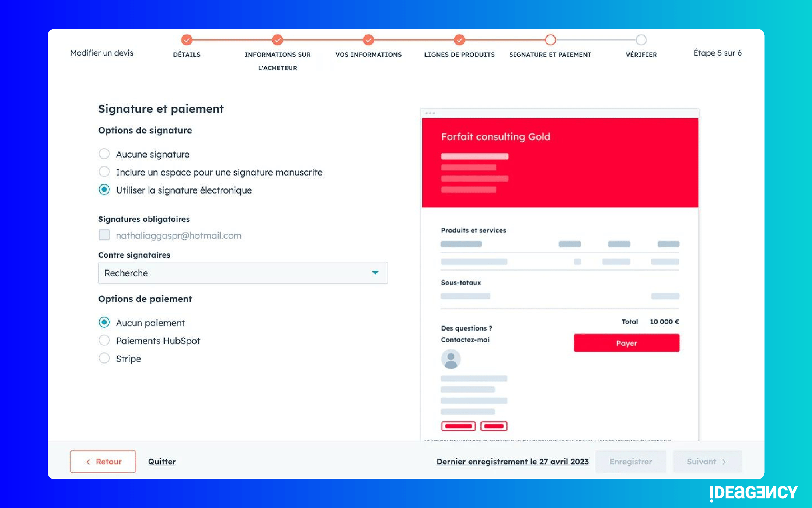Image resolution: width=812 pixels, height=508 pixels.
Task: Select Utiliser la signature électronique radio
Action: (x=104, y=190)
